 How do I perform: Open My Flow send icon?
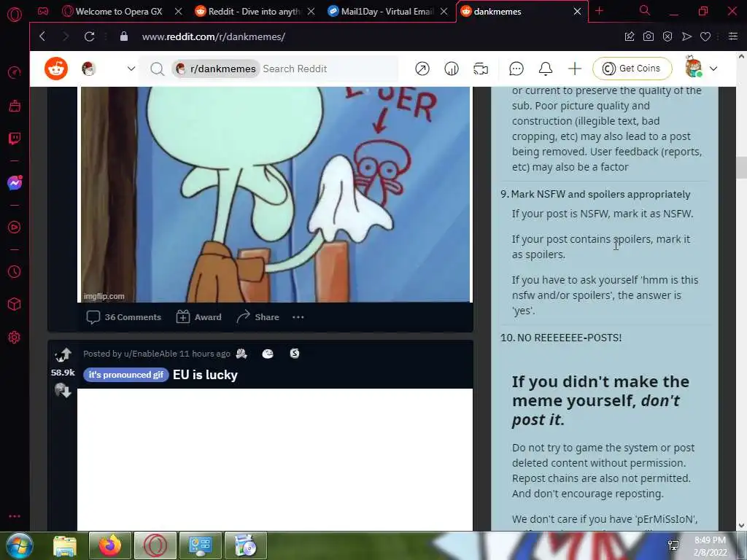tap(686, 36)
